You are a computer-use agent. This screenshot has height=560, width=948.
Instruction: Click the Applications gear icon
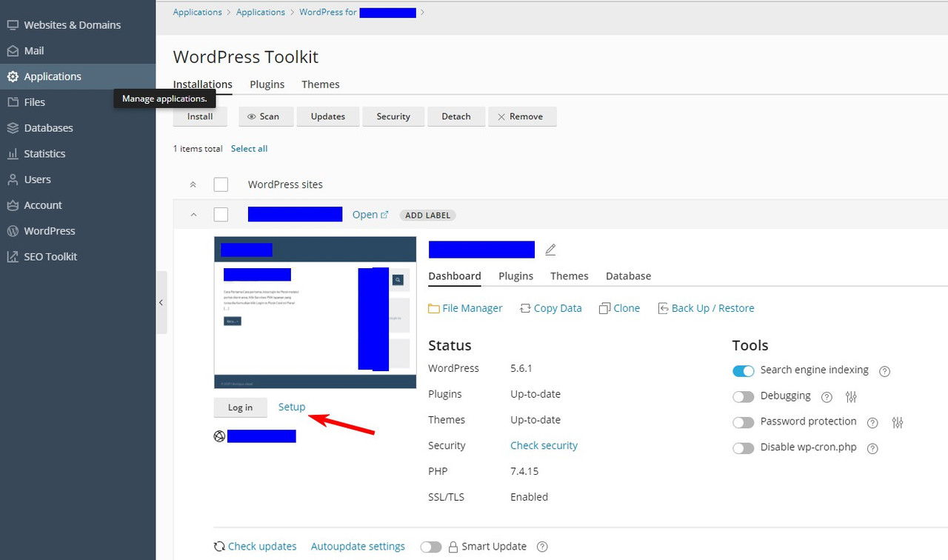pyautogui.click(x=13, y=76)
